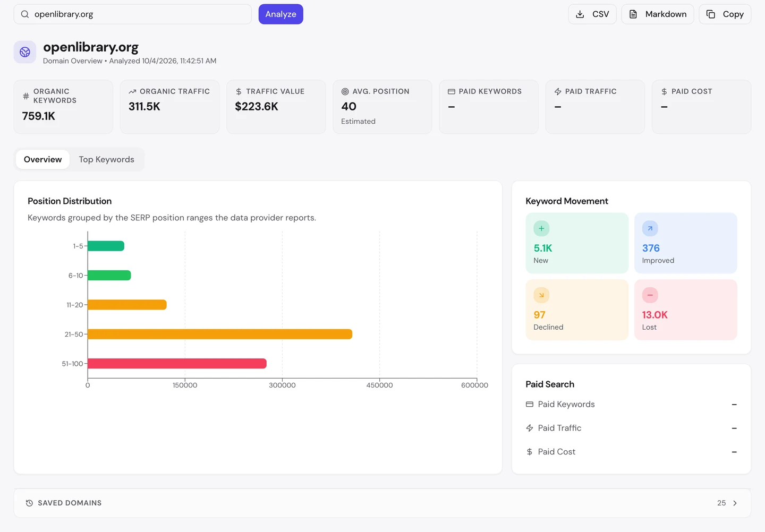
Task: Click the search magnifier icon in the domain field
Action: click(x=25, y=14)
